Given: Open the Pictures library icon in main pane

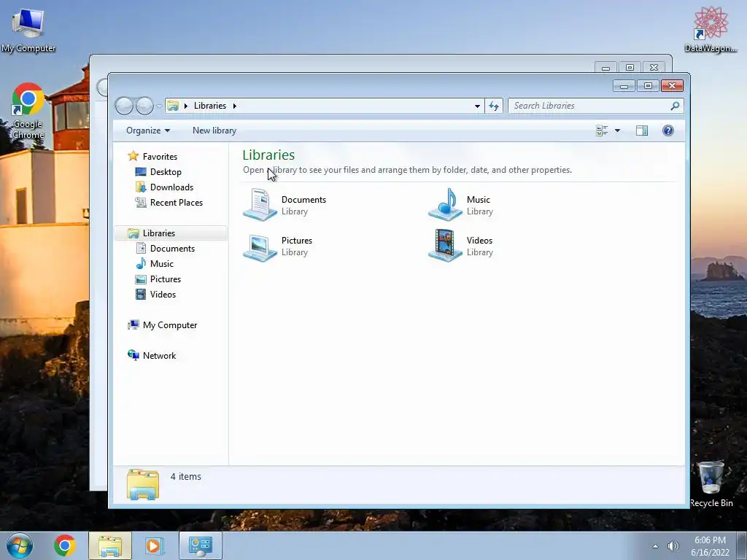Looking at the screenshot, I should [260, 246].
